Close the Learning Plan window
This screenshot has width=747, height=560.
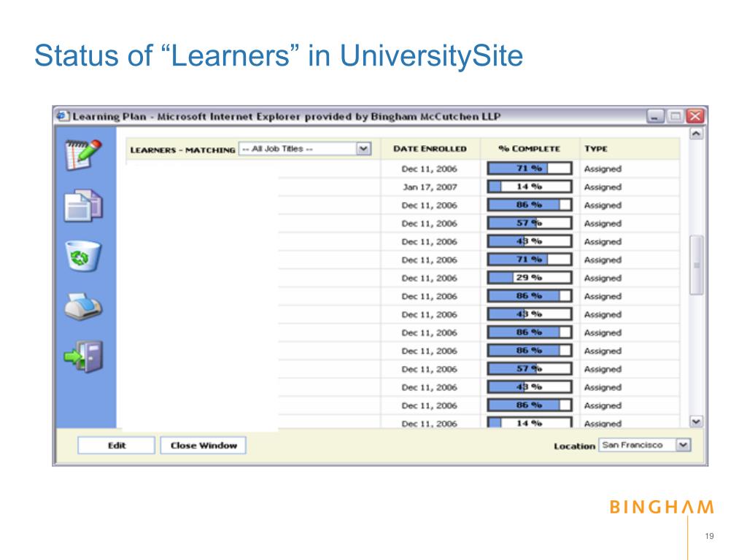pos(695,116)
